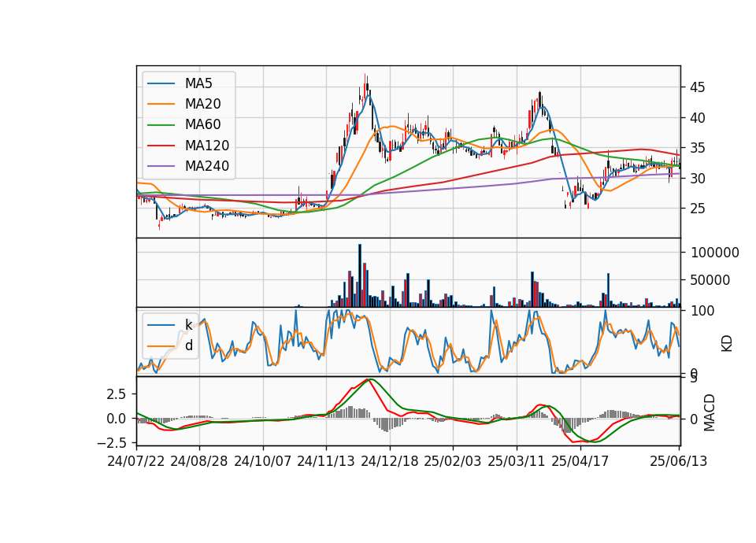Click the MA120 legend label
This screenshot has height=543, width=756.
tap(207, 146)
